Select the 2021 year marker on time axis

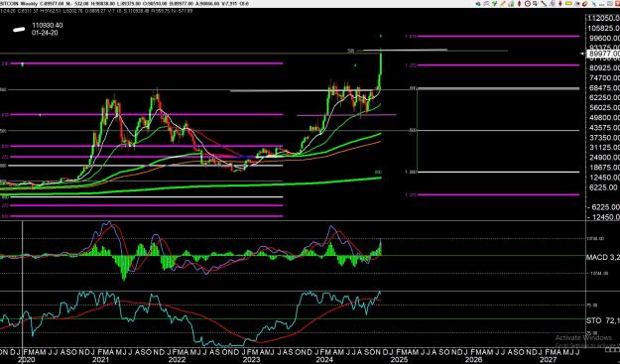[x=101, y=360]
